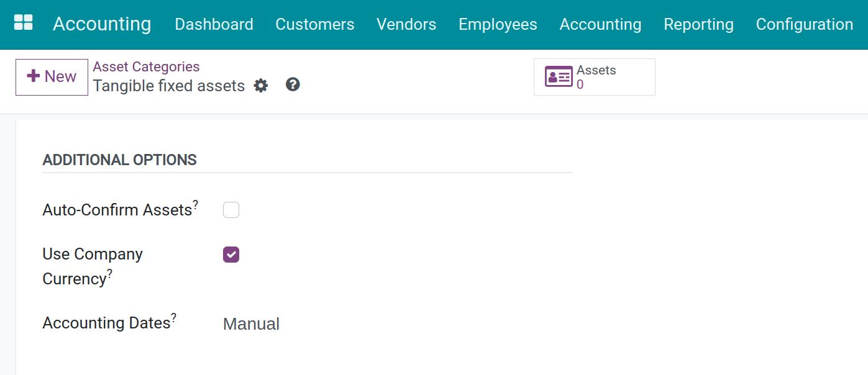Click the Accounting Dates tooltip question mark
Screen dimensions: 868x375
click(174, 317)
